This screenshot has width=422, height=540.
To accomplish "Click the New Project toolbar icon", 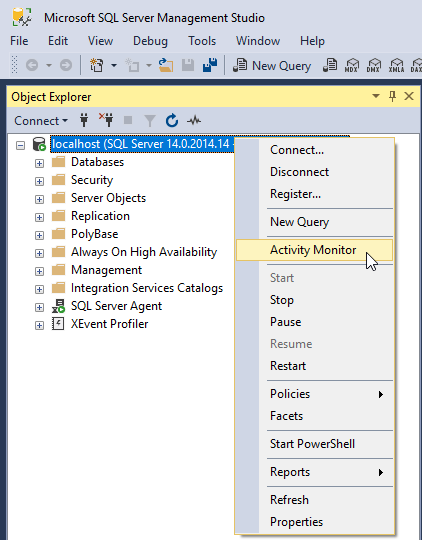I will [x=96, y=65].
